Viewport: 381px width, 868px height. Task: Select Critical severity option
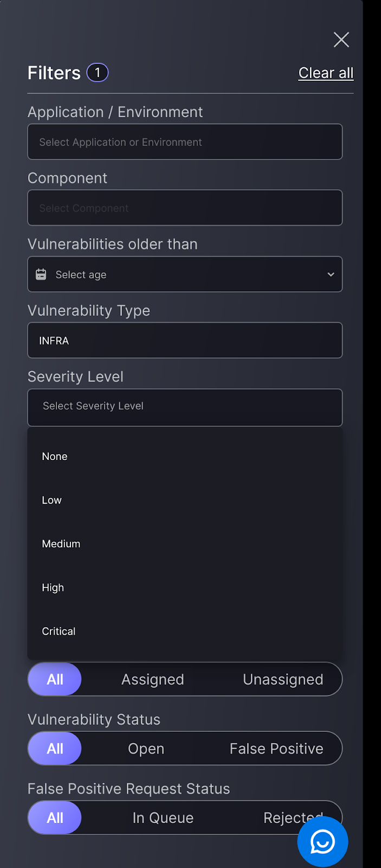(x=59, y=631)
